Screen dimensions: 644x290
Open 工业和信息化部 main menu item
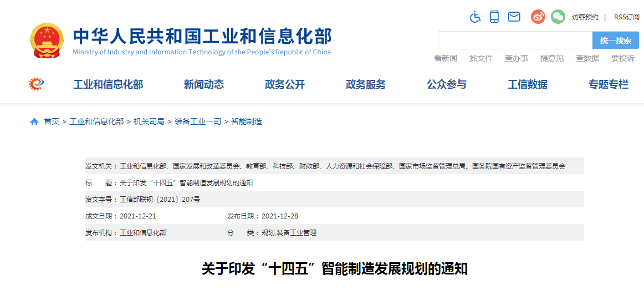[108, 85]
